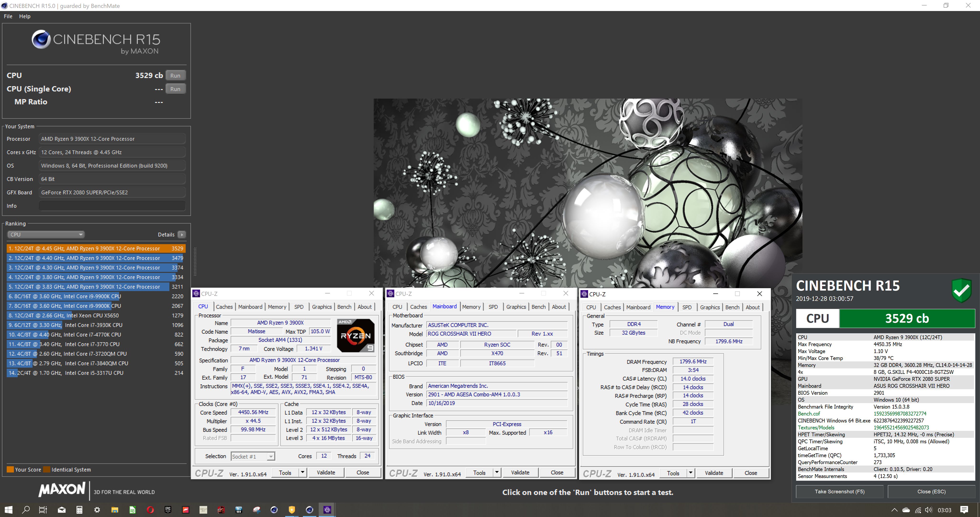Click Take Screenshot (F5) button
Screen dimensions: 980x517
pos(840,491)
